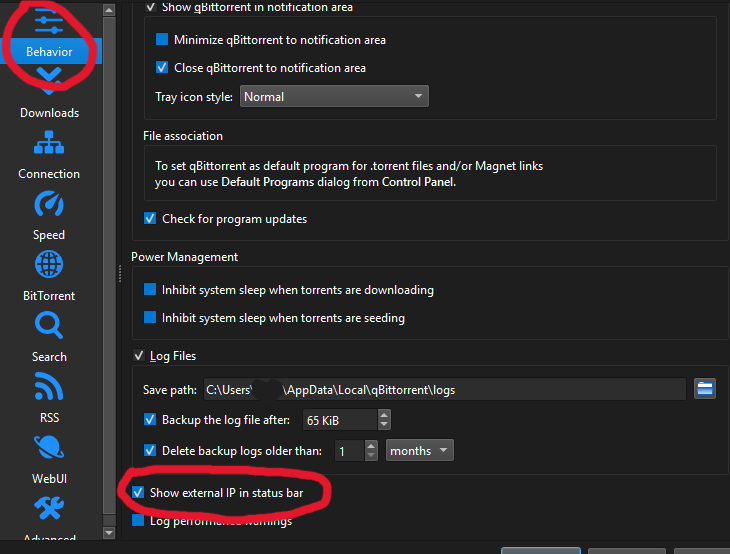Click the log save path text field
Image resolution: width=730 pixels, height=554 pixels.
(x=443, y=389)
